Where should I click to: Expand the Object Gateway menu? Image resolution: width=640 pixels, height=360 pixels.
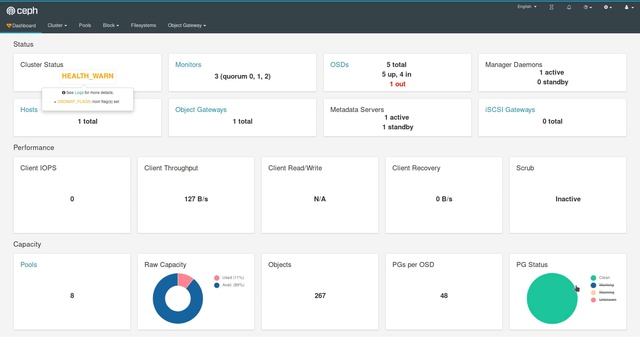187,25
